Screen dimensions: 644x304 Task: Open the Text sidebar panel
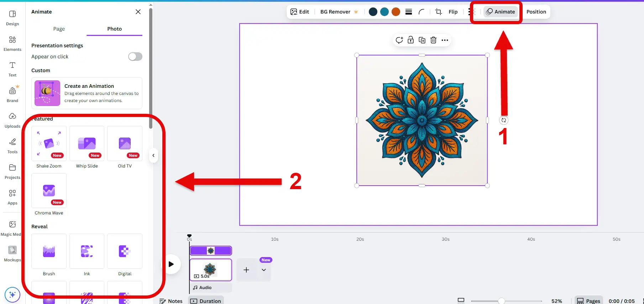12,69
